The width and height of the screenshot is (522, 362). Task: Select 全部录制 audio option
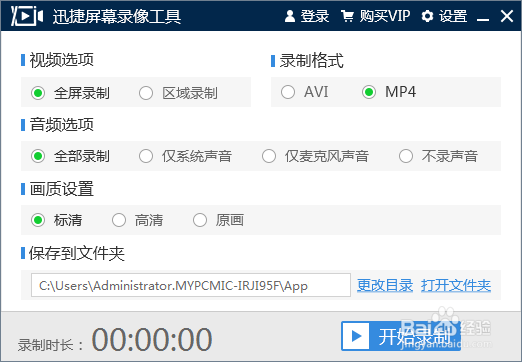[70, 156]
